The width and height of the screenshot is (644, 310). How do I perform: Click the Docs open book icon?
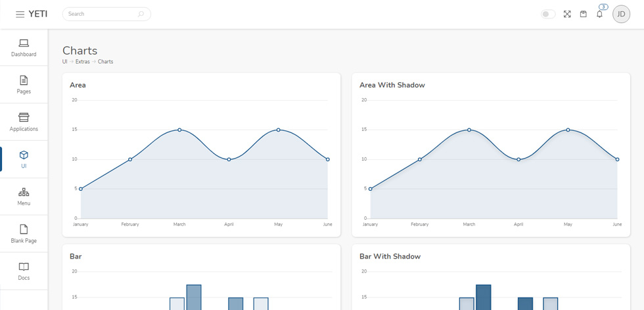point(24,267)
